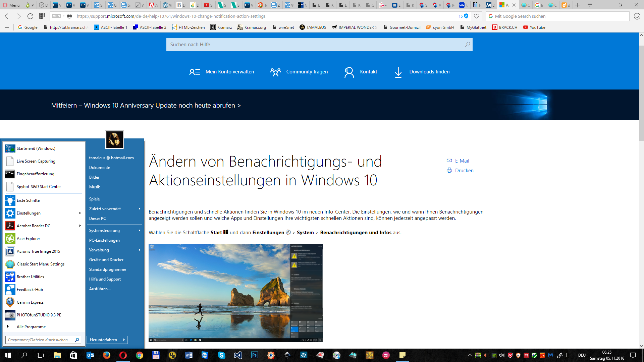644x362 pixels.
Task: Open Photoshop from the taskbar
Action: 254,355
